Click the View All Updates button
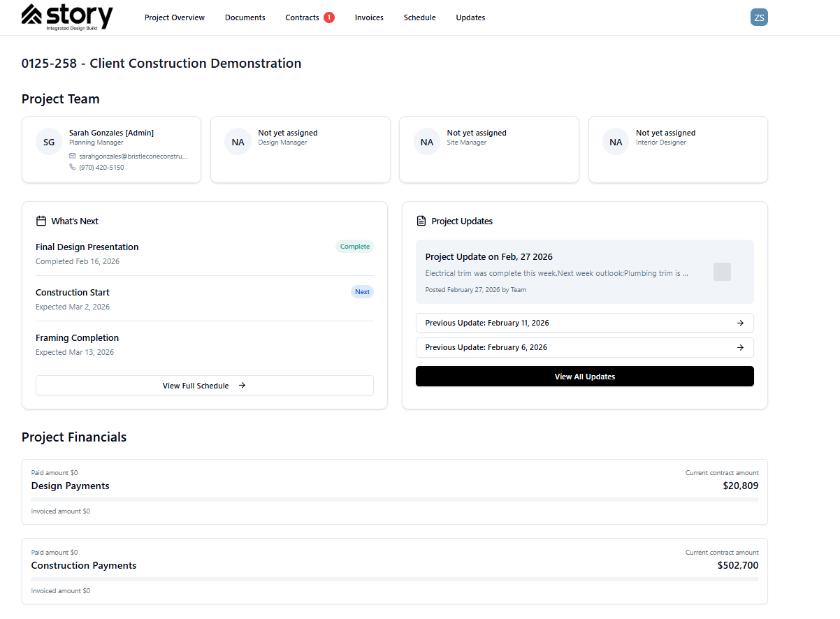 [x=585, y=377]
